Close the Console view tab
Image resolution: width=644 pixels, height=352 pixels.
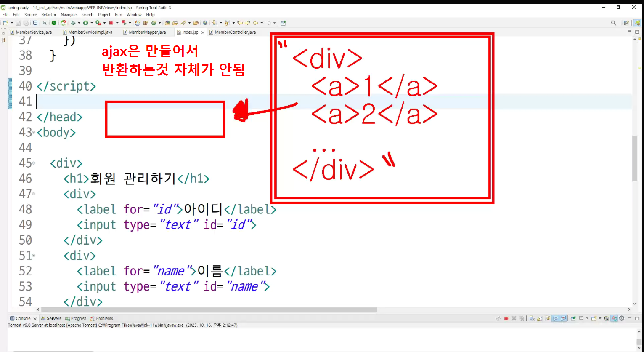point(35,319)
